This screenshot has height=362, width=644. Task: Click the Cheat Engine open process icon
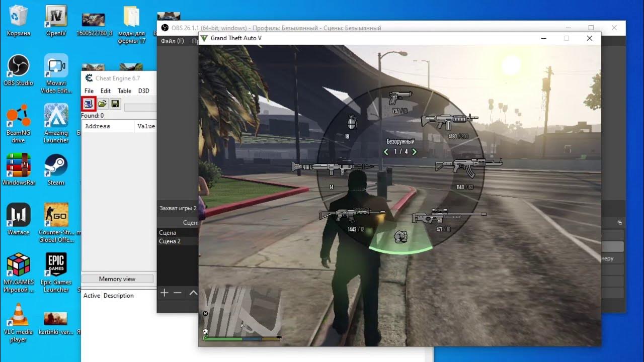89,104
